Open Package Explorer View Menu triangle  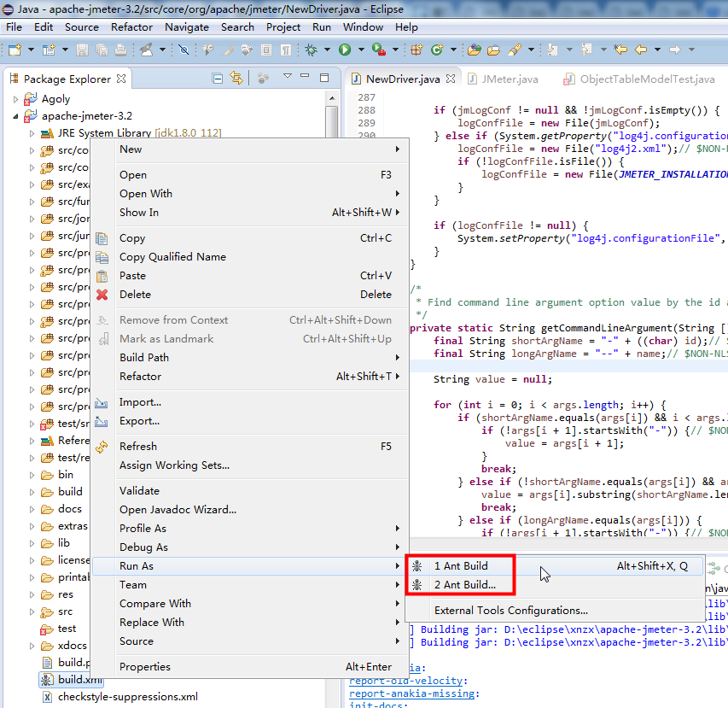[288, 76]
